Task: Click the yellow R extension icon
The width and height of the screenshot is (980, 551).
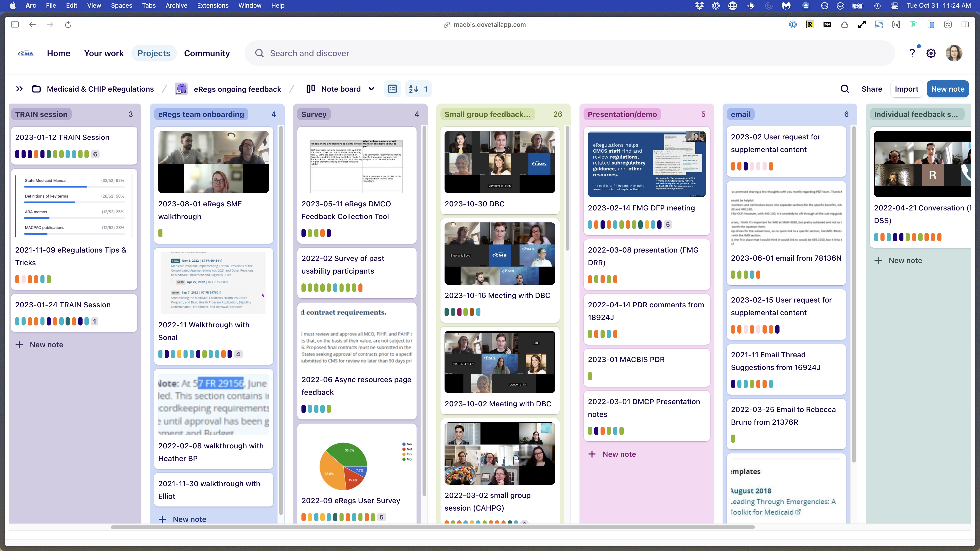Action: pos(810,25)
